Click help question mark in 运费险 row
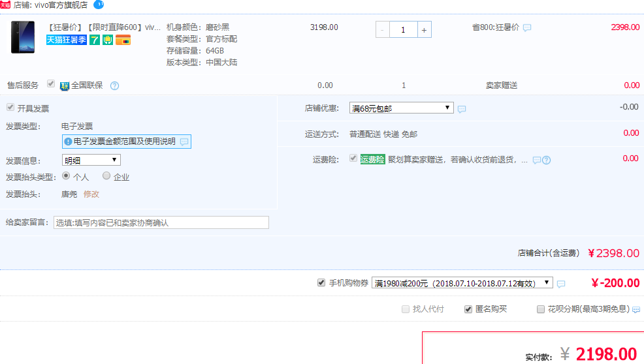 pyautogui.click(x=546, y=160)
